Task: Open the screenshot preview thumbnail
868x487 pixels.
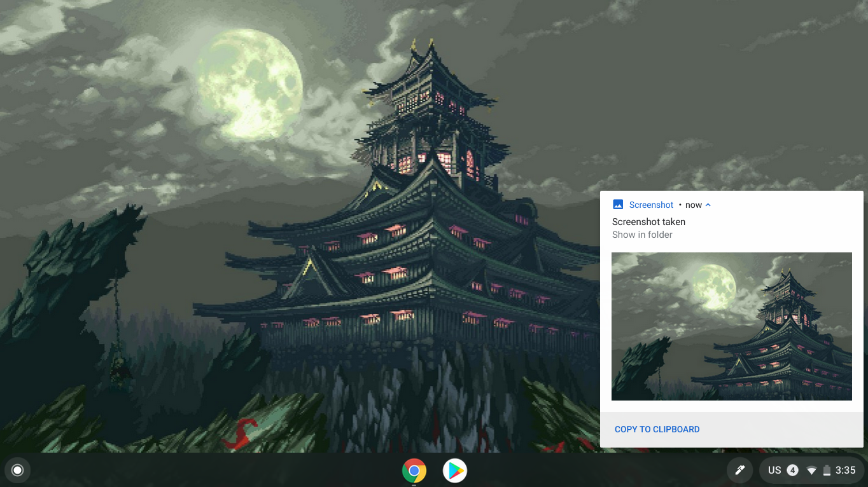Action: tap(732, 326)
